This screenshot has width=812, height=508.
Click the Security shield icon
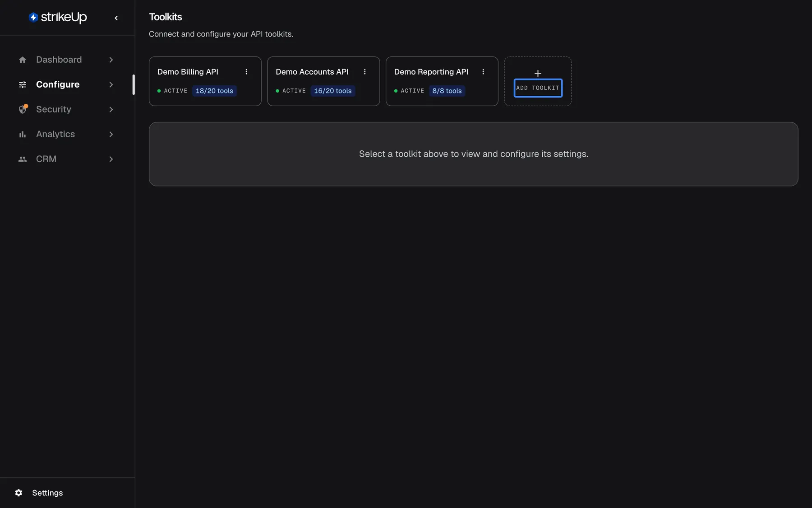point(23,109)
